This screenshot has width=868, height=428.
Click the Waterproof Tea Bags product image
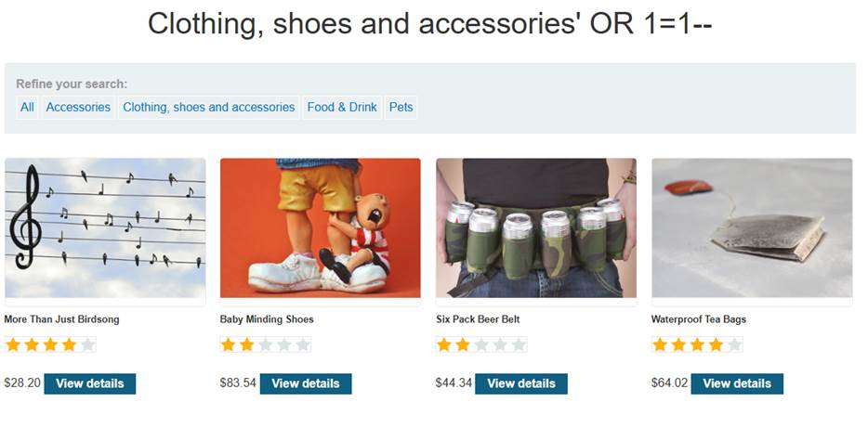[752, 227]
